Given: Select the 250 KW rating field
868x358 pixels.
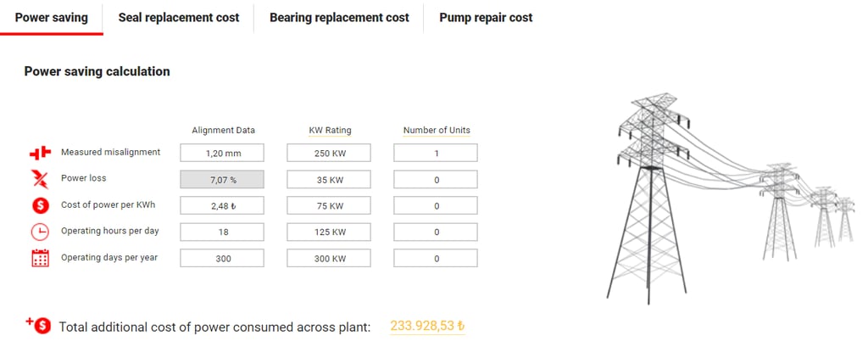Looking at the screenshot, I should pos(329,154).
